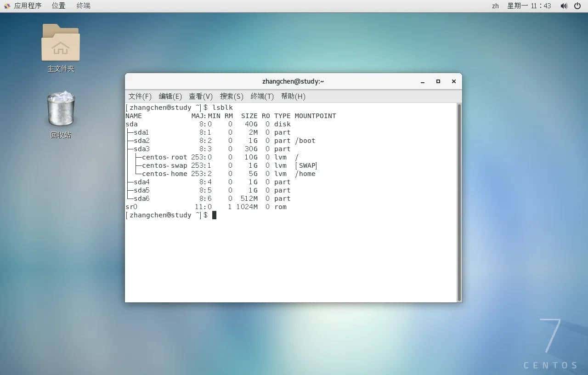This screenshot has height=375, width=588.
Task: Click the sda6 partition name
Action: click(141, 199)
